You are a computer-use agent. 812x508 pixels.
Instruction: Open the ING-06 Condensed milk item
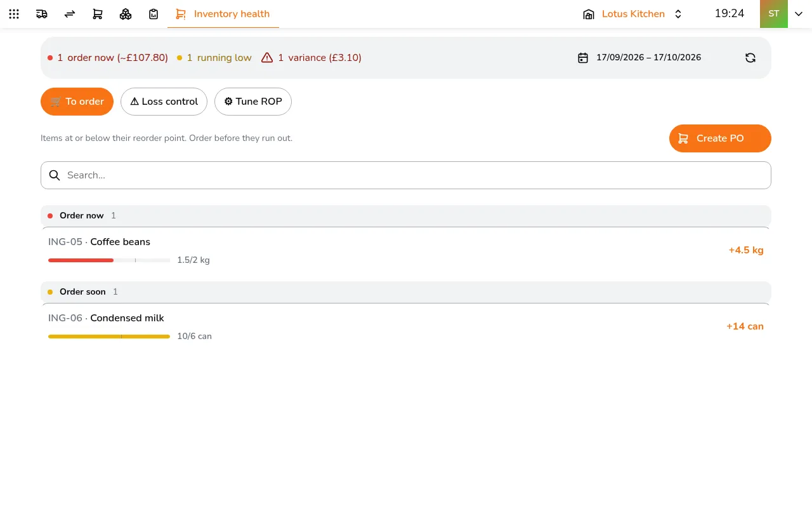[406, 326]
